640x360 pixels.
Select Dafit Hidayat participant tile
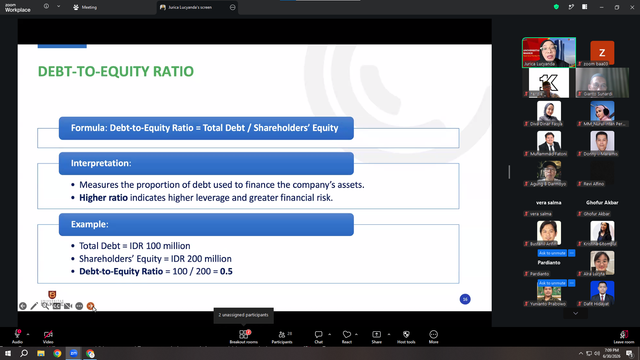(x=602, y=293)
